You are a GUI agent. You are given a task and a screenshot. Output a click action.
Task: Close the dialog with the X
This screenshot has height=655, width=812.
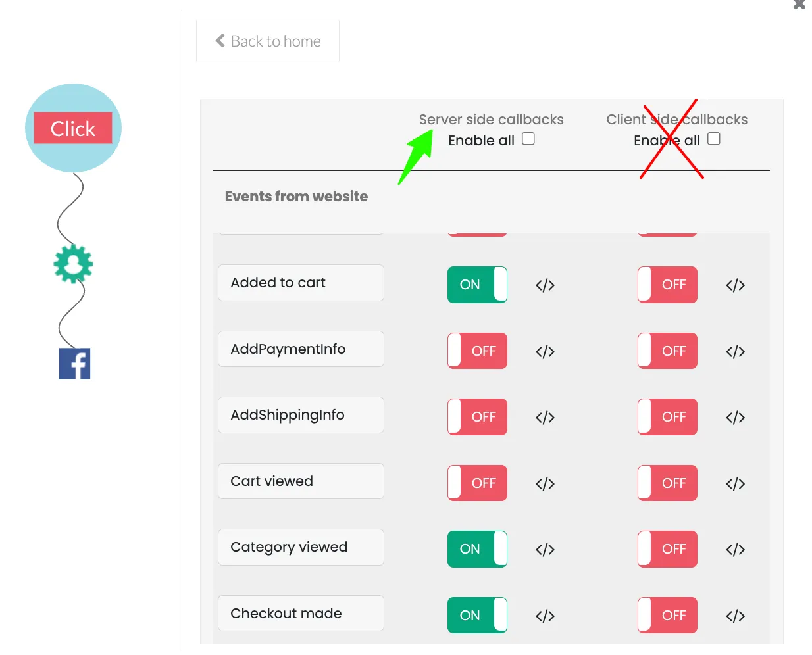(799, 4)
